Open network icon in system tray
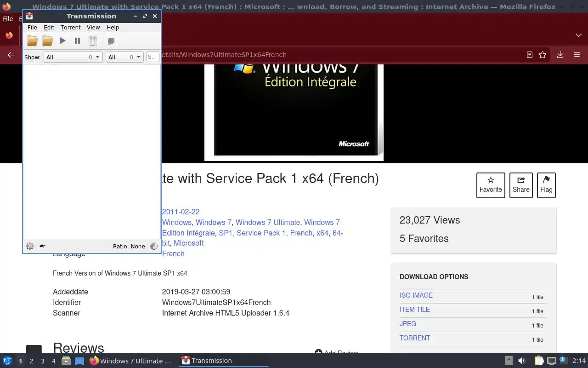 tap(551, 361)
